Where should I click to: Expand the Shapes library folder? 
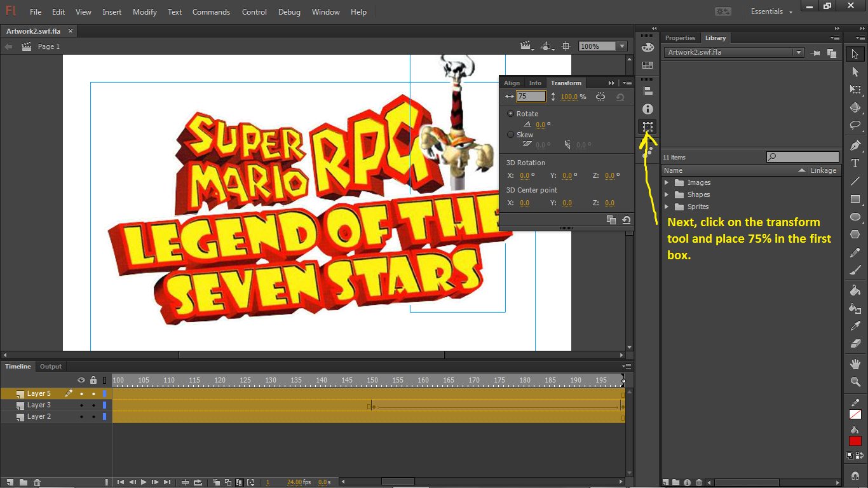667,194
